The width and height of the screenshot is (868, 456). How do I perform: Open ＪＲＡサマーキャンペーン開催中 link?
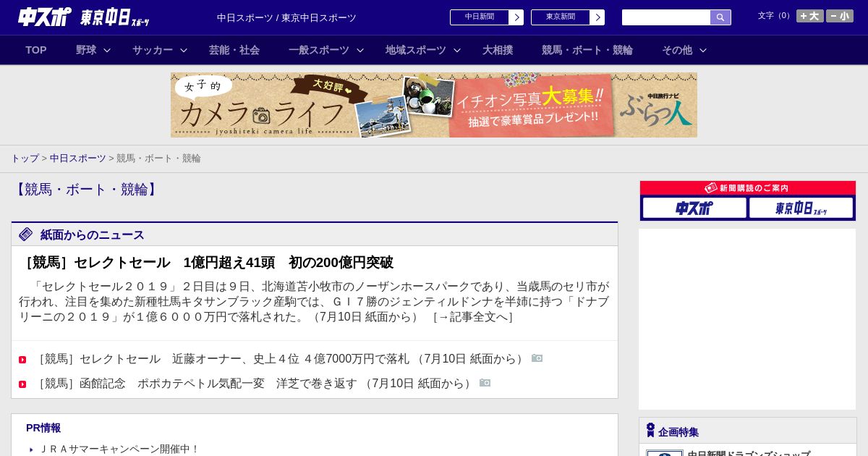pos(119,449)
